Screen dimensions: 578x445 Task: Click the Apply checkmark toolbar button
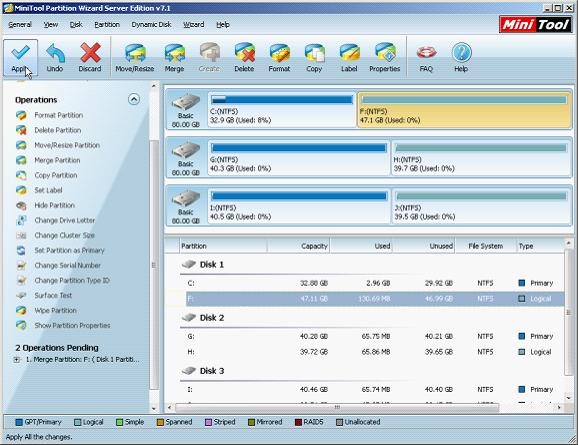click(x=20, y=57)
